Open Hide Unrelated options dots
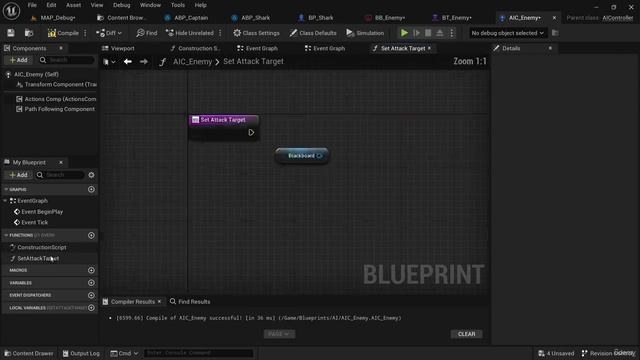The image size is (640, 360). click(220, 33)
